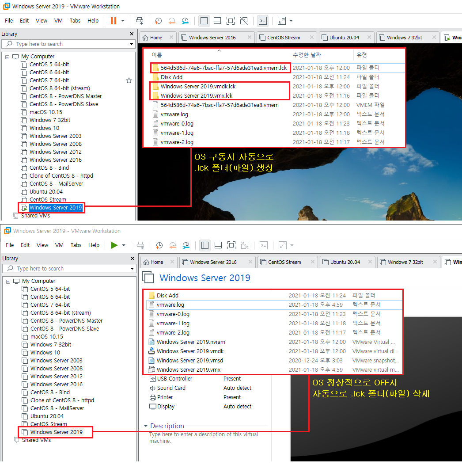Click full screen icon in bottom toolbar

pyautogui.click(x=231, y=245)
